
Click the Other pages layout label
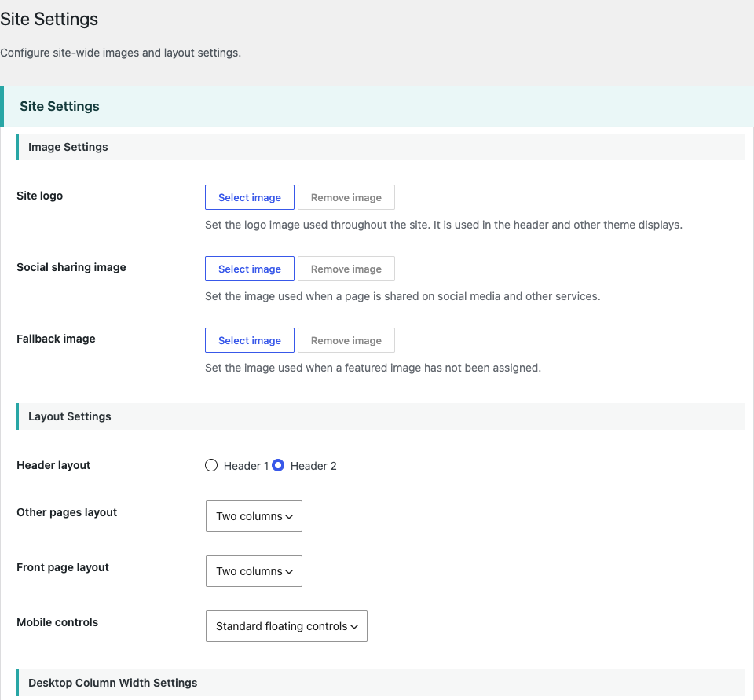(x=67, y=512)
